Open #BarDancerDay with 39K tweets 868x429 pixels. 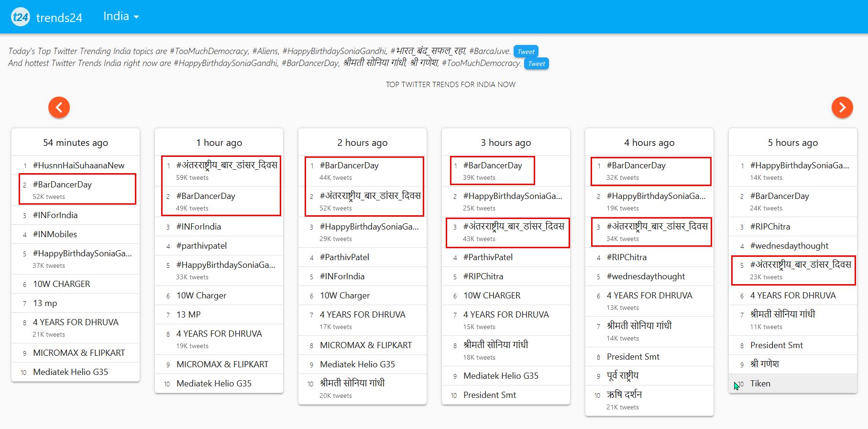[493, 165]
